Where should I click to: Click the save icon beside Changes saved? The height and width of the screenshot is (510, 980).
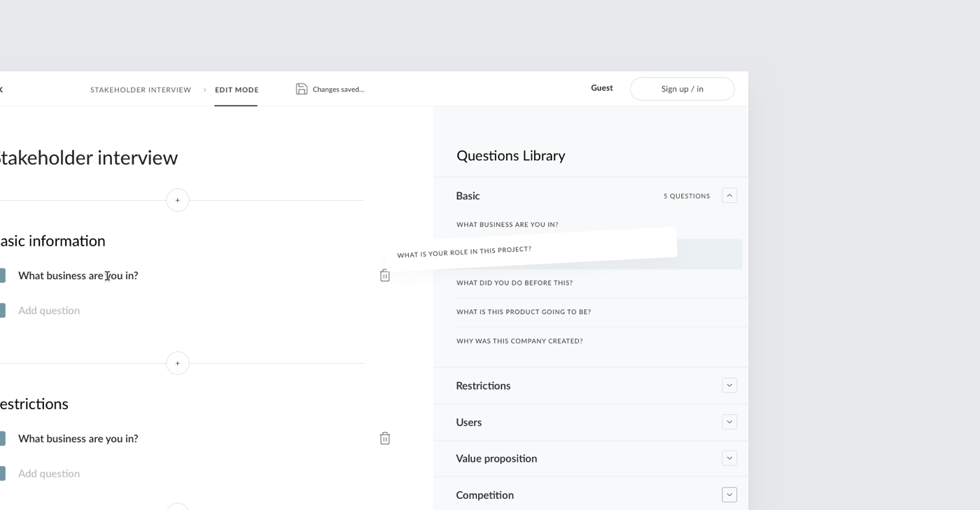click(302, 89)
